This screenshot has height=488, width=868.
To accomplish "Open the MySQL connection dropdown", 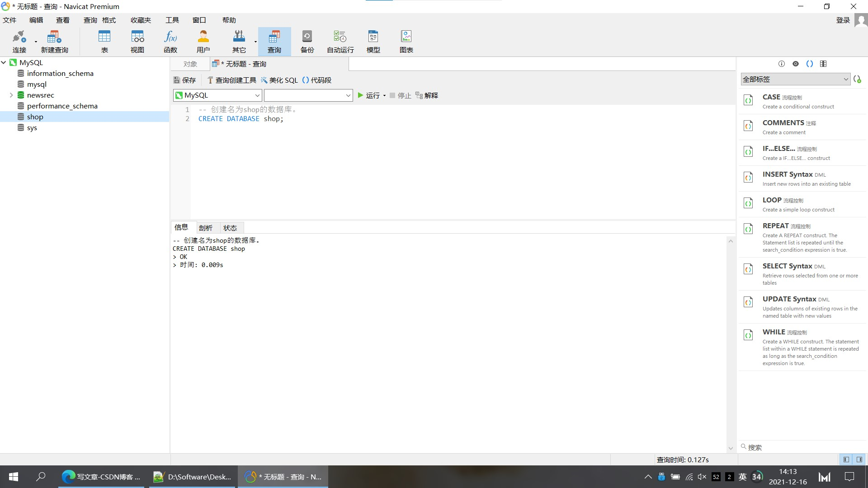I will (x=217, y=95).
